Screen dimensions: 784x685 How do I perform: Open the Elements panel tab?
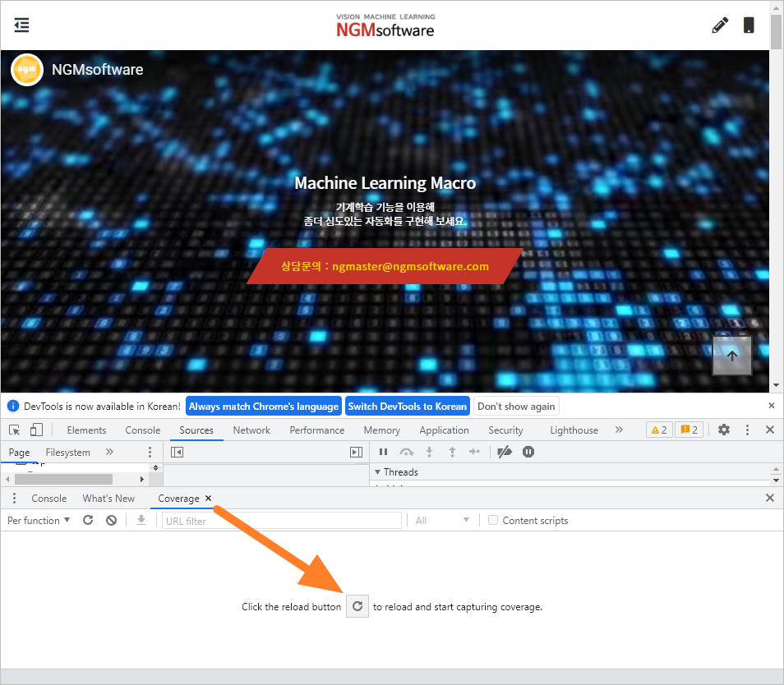tap(86, 430)
